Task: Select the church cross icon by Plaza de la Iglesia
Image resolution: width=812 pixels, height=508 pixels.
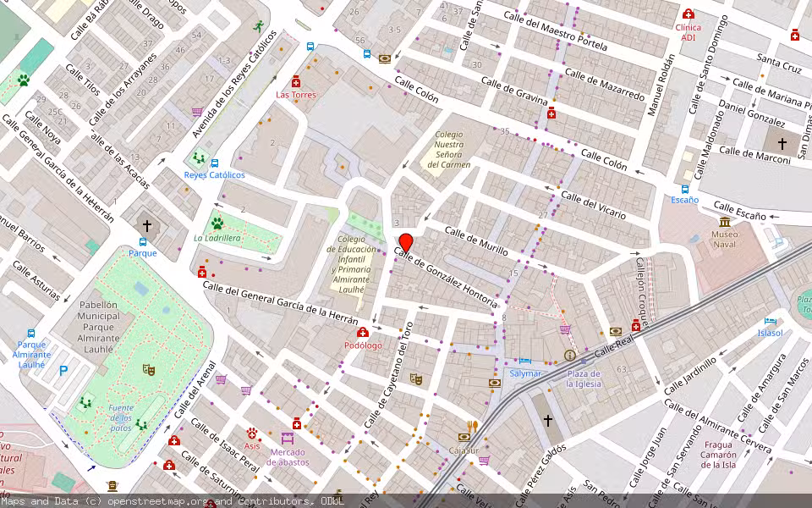Action: point(547,420)
